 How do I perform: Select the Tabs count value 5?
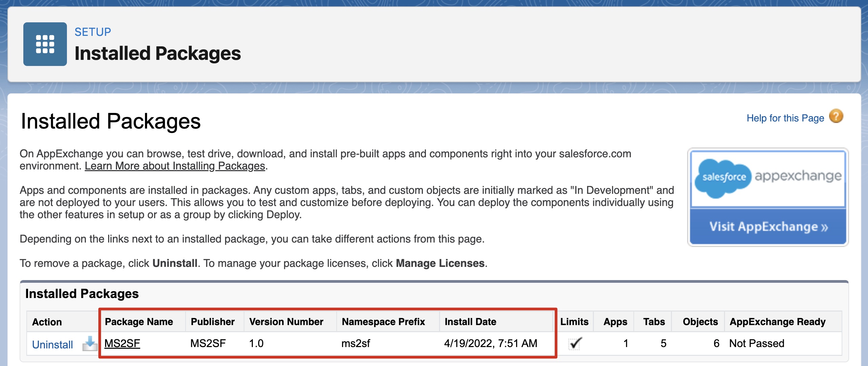[663, 343]
